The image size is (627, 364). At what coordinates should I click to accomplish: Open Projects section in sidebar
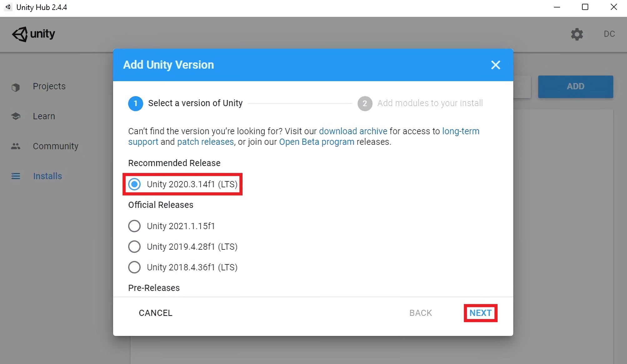point(49,86)
